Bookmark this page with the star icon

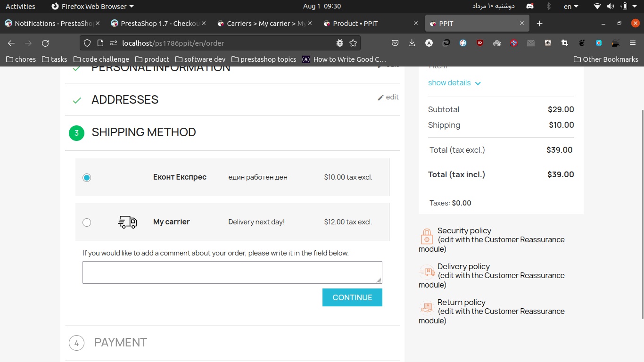click(x=353, y=43)
